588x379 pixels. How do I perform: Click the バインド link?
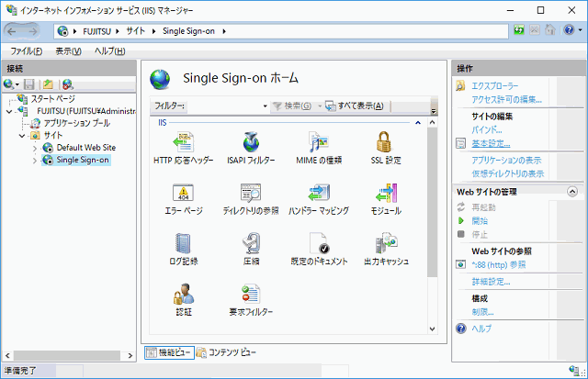(x=487, y=130)
